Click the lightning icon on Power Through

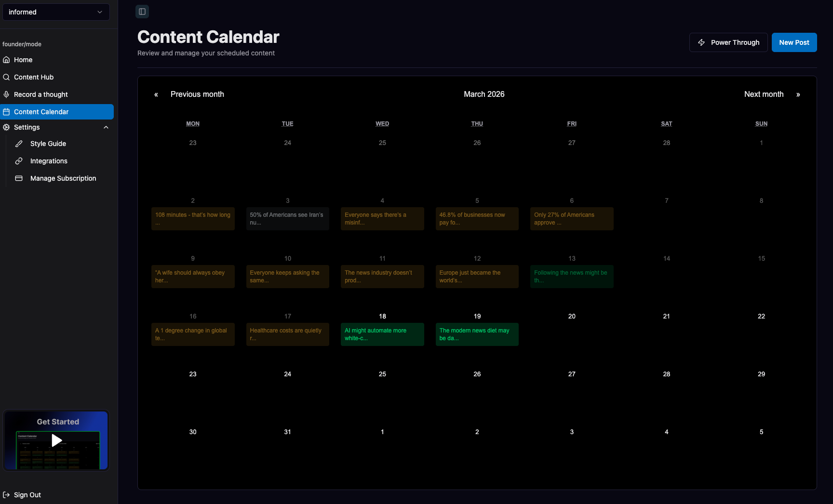(702, 42)
